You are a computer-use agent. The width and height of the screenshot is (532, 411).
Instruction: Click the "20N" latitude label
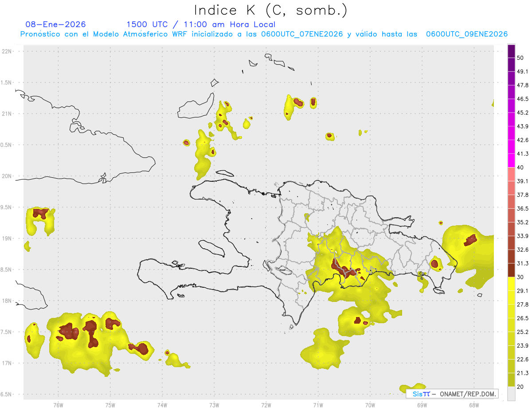pos(8,176)
